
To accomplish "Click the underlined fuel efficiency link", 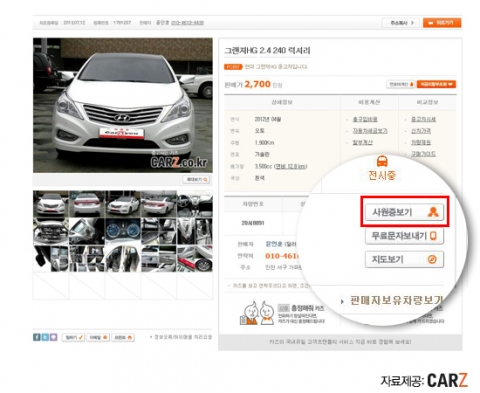I will click(x=290, y=166).
